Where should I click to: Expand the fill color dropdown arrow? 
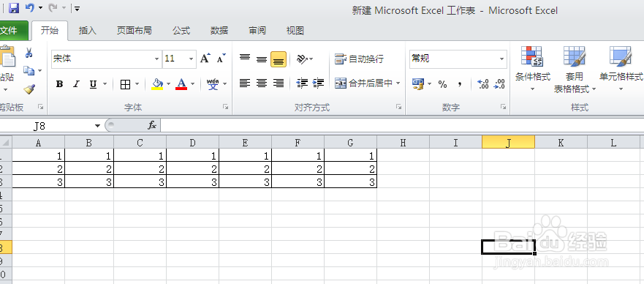pyautogui.click(x=169, y=84)
